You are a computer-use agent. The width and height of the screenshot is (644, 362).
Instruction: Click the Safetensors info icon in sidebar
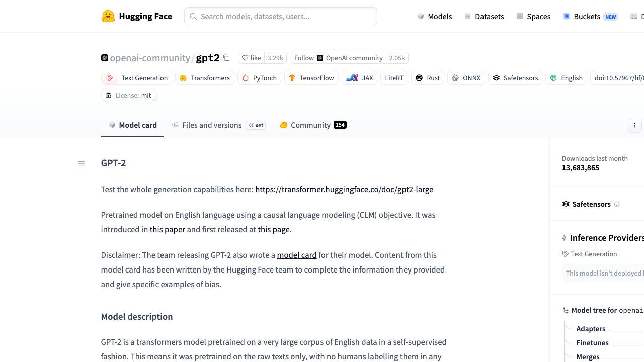(x=617, y=204)
